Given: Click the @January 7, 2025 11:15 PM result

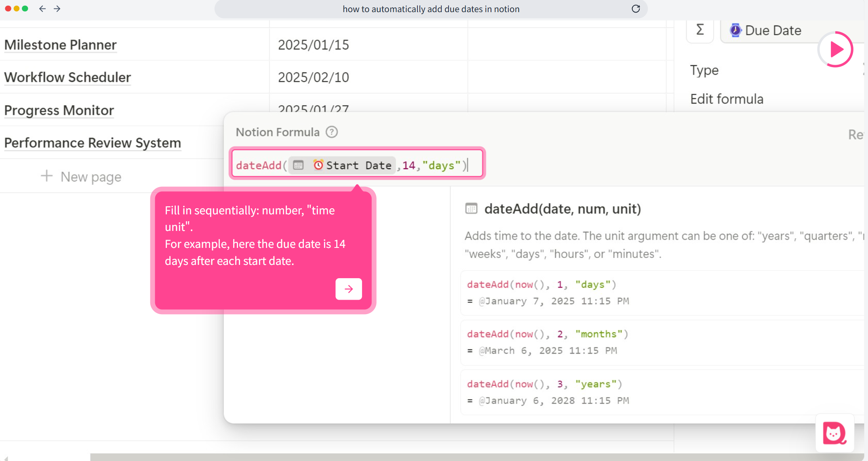Looking at the screenshot, I should click(554, 301).
